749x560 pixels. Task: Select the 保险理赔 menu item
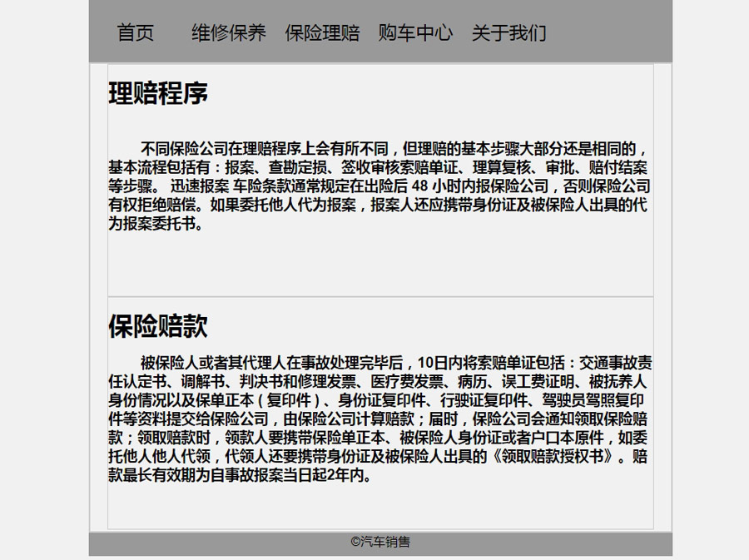point(322,33)
